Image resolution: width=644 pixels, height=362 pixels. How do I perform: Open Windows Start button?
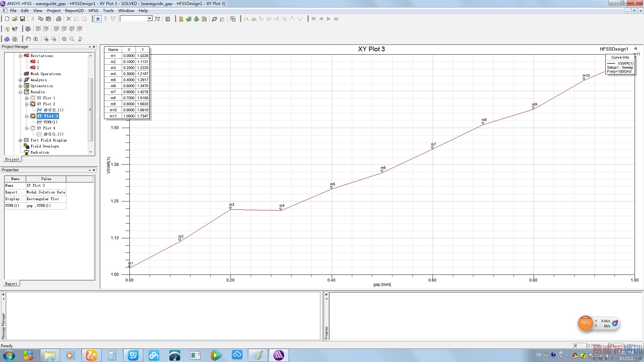9,355
